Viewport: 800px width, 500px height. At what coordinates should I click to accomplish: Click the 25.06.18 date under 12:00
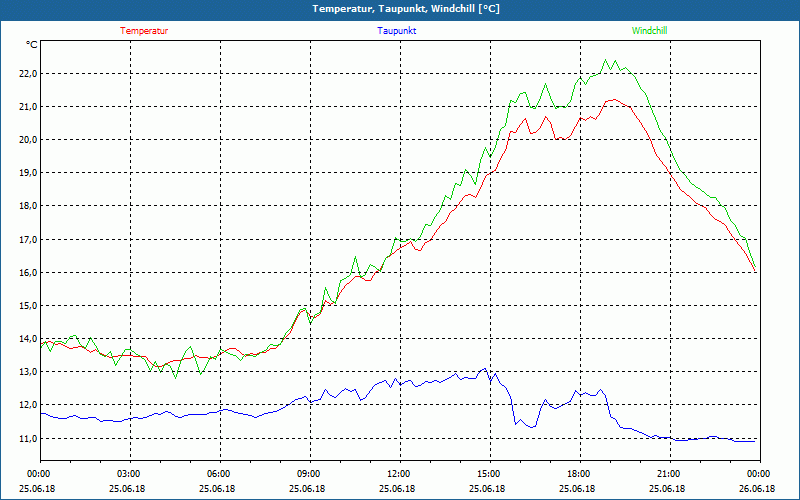397,488
